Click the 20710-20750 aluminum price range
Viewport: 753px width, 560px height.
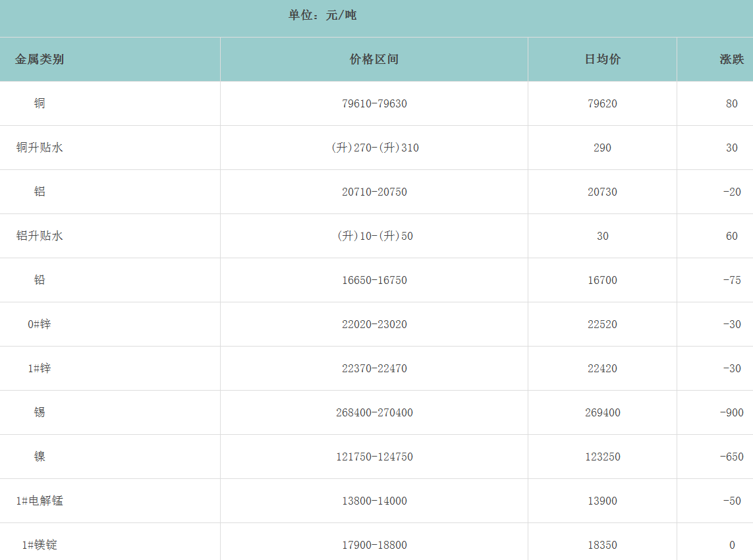[x=374, y=192]
